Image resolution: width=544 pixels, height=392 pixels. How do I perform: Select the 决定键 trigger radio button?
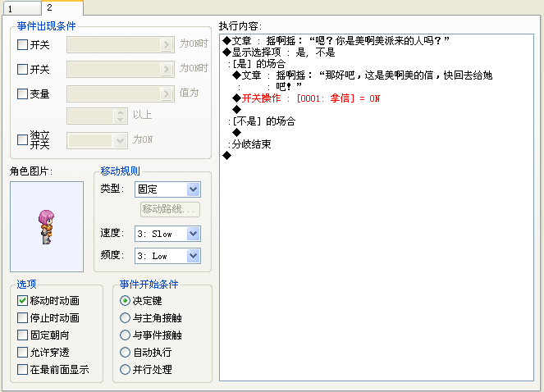click(x=125, y=300)
